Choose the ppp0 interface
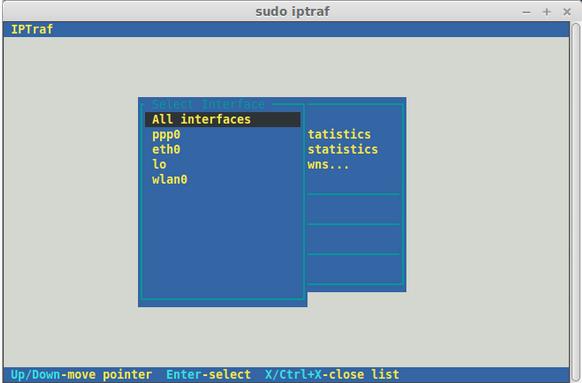 pyautogui.click(x=166, y=134)
